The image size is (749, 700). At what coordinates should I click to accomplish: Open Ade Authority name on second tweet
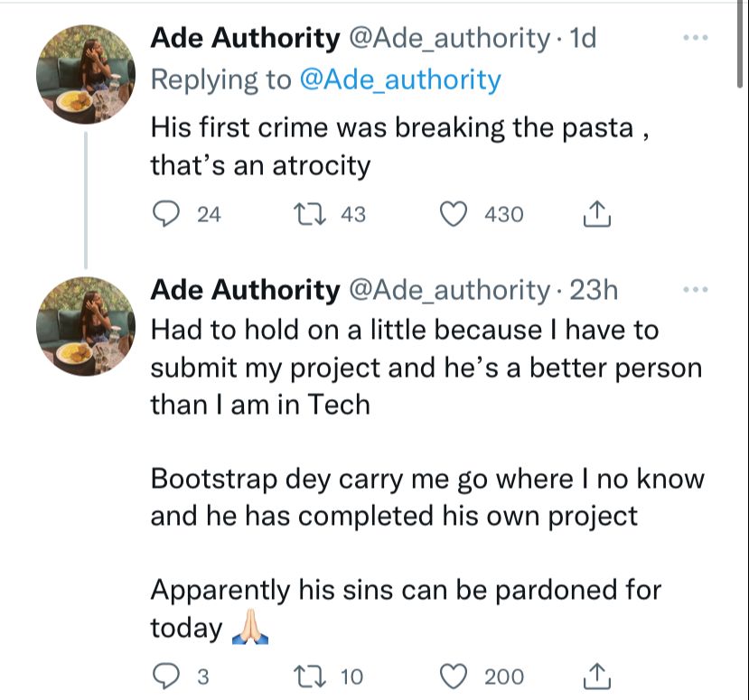pyautogui.click(x=244, y=290)
